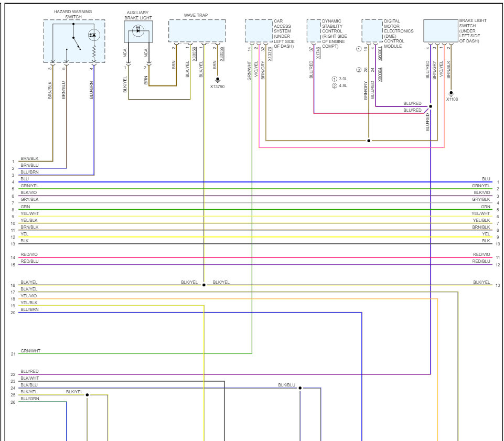Viewport: 504px width, 441px height.
Task: Click the right RED/BLU label on line 12
Action: [481, 261]
